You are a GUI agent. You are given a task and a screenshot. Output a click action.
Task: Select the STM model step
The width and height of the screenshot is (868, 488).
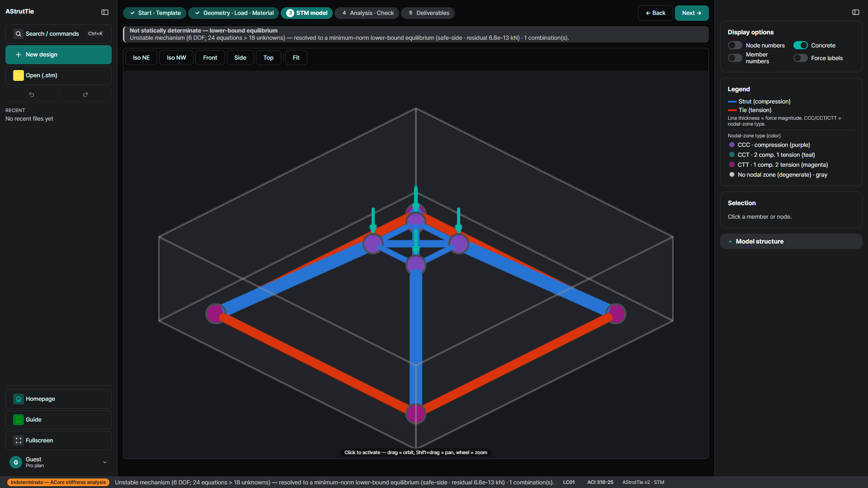tap(307, 13)
